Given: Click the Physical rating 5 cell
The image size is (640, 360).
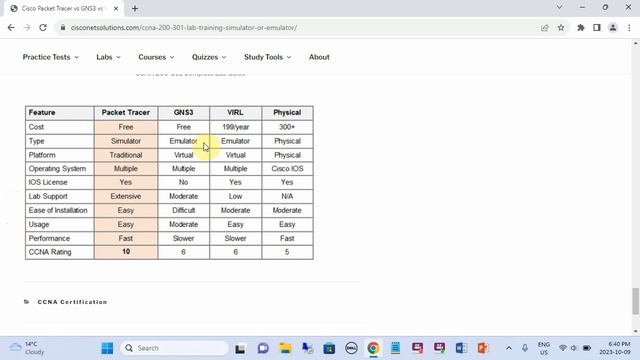Looking at the screenshot, I should point(287,252).
